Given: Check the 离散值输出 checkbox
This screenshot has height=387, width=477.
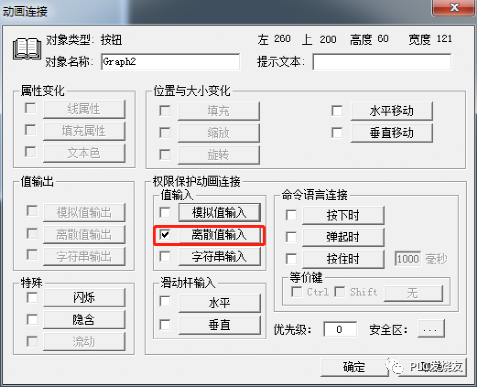Looking at the screenshot, I should click(32, 233).
